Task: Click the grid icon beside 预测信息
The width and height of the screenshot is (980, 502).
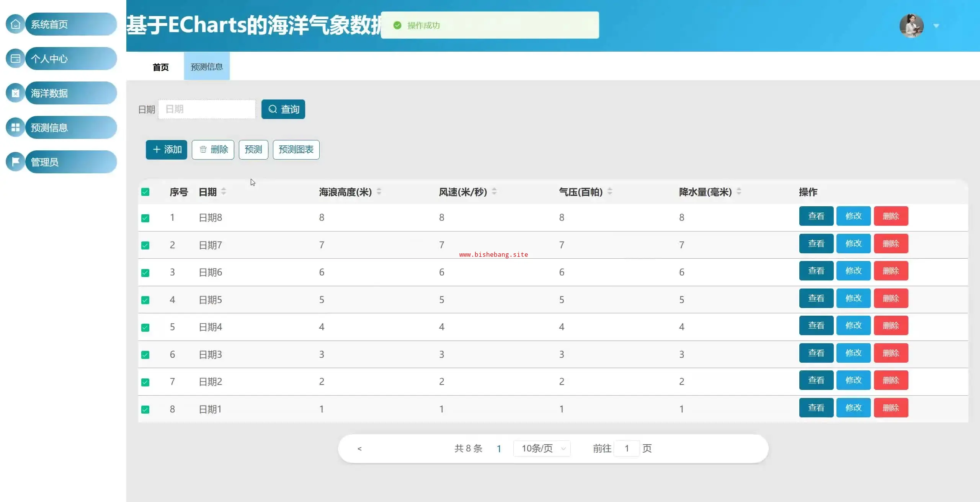Action: pyautogui.click(x=15, y=127)
